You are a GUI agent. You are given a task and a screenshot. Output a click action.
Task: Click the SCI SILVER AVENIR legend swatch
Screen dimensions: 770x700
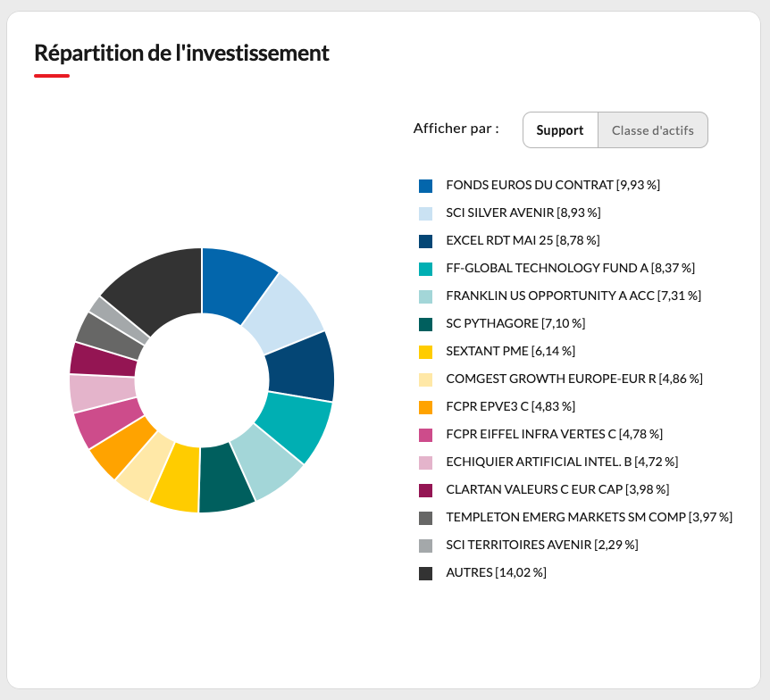coord(426,213)
